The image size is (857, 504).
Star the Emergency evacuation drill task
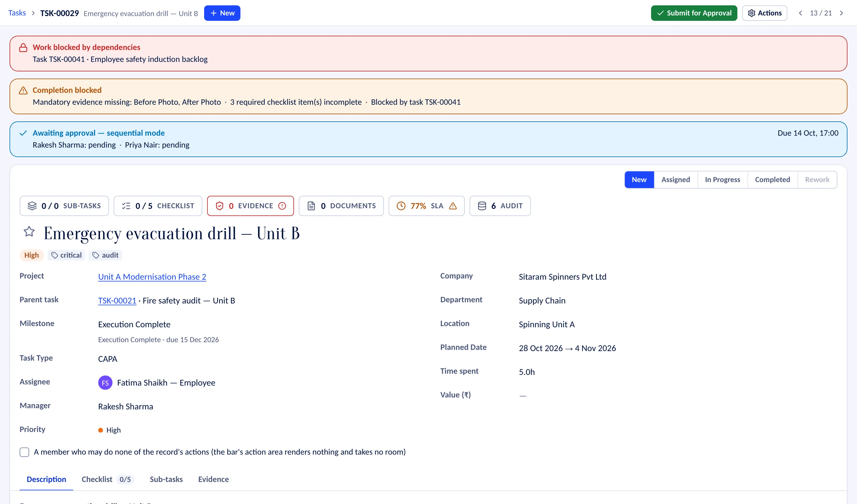29,231
